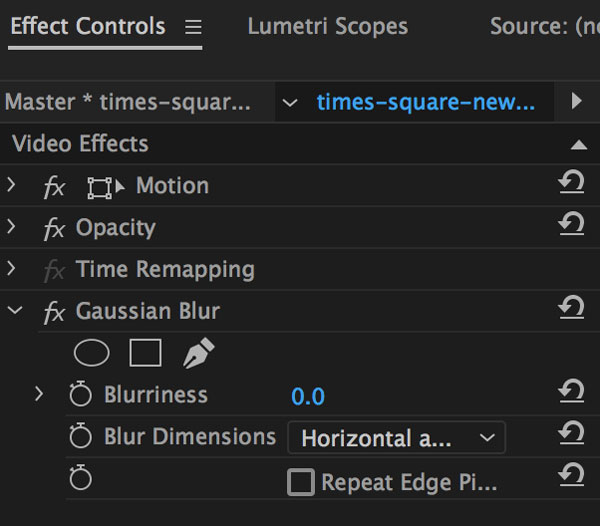The width and height of the screenshot is (600, 526).
Task: Select the free draw bezier pen mask
Action: pos(199,353)
